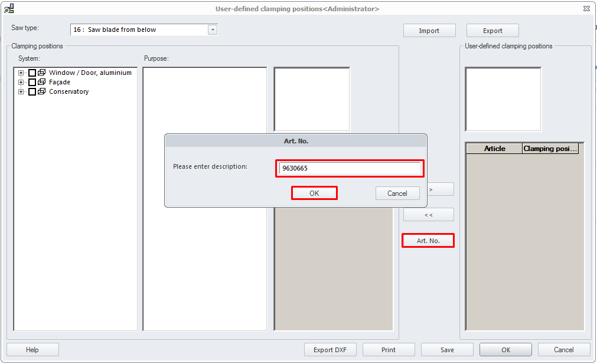Click the Façade system icon

coord(42,83)
